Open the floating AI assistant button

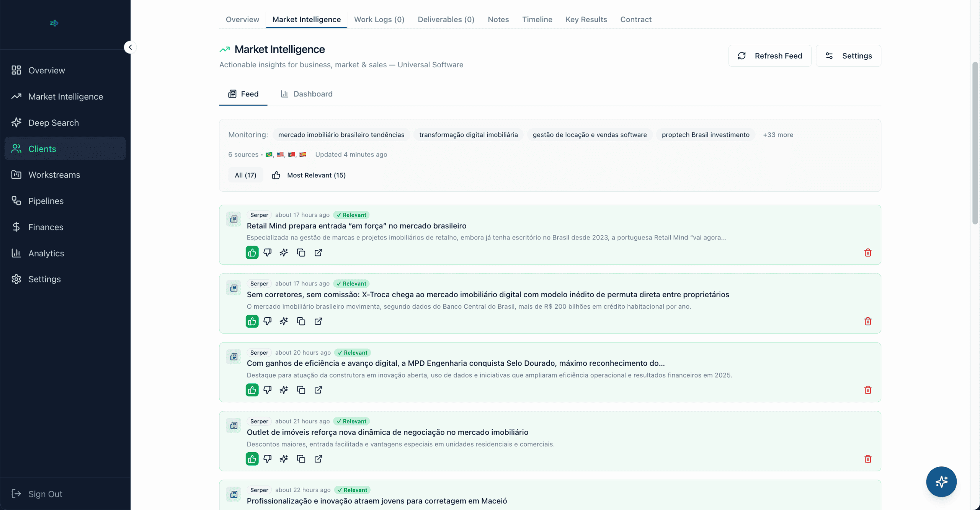point(941,481)
